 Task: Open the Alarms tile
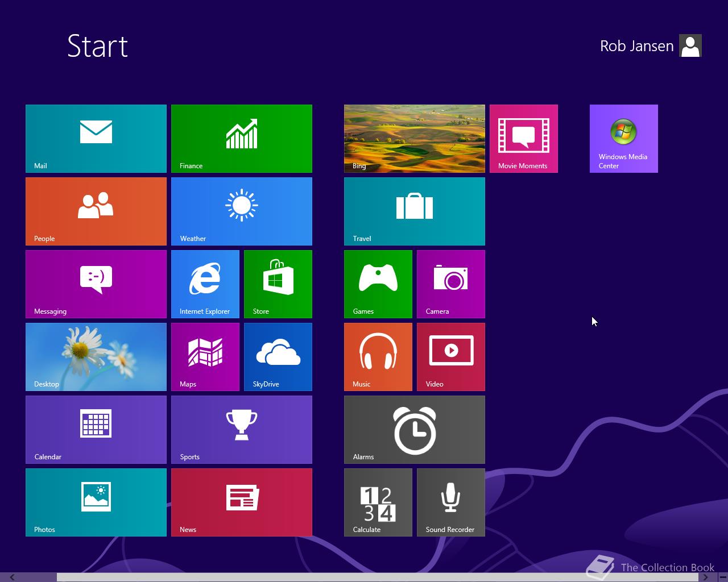coord(415,430)
